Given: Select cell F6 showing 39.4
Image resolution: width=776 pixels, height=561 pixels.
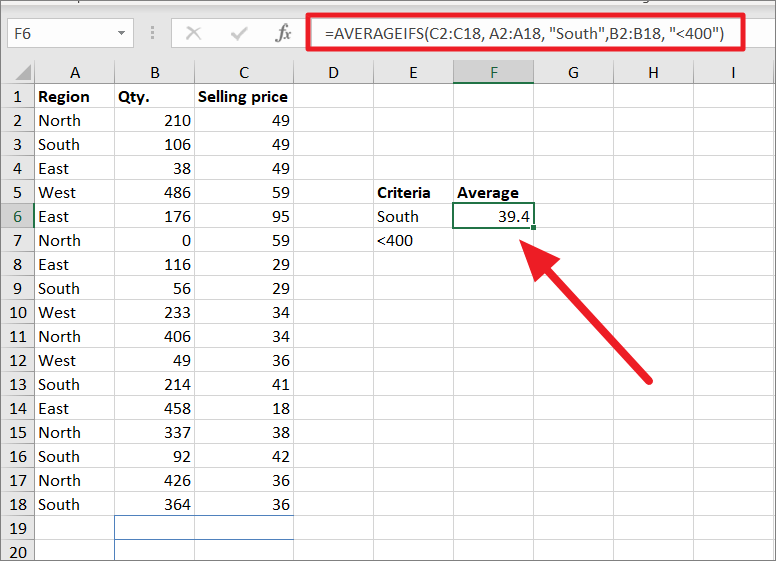Looking at the screenshot, I should pyautogui.click(x=493, y=216).
